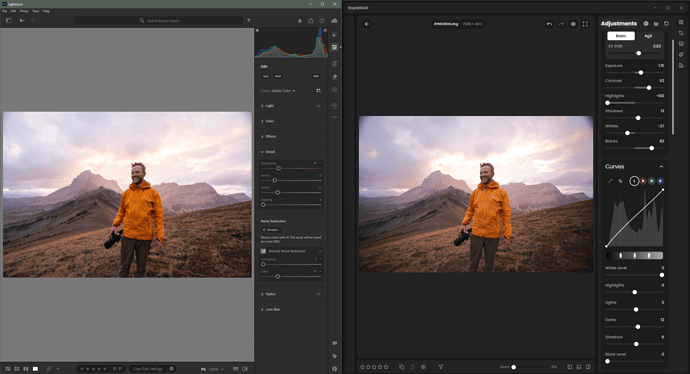690x374 pixels.
Task: Open the Edit menu in Lightroom
Action: click(14, 11)
